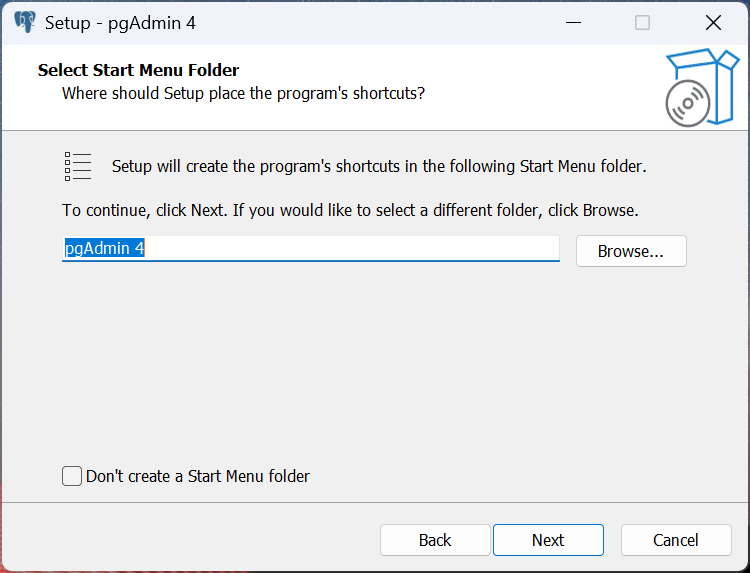
Task: Click the pgAdmin elephant icon in title bar
Action: 25,22
